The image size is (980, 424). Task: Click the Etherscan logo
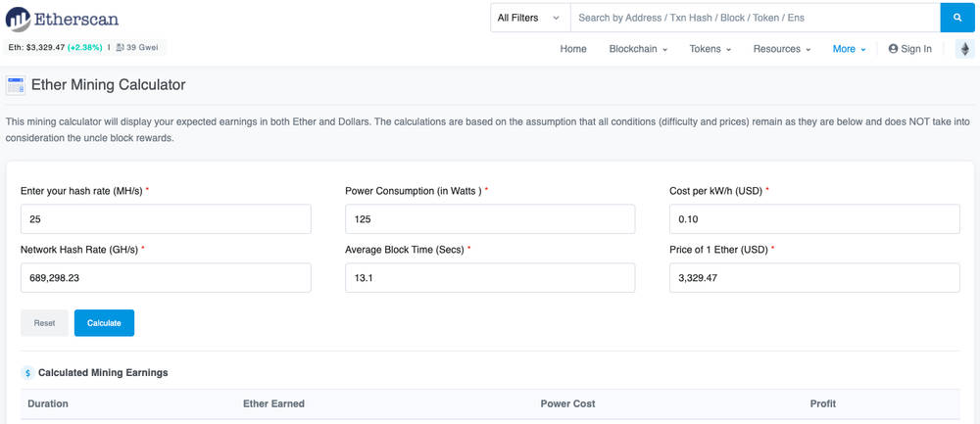tap(62, 19)
